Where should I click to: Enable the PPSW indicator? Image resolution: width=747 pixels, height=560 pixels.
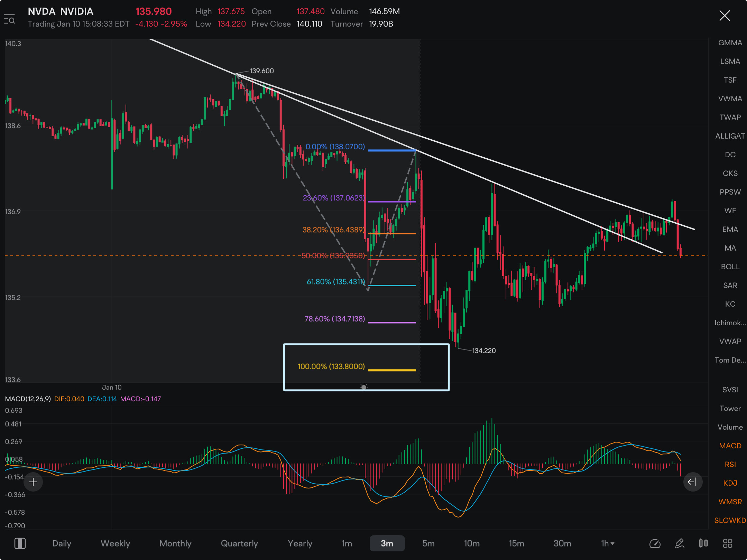pyautogui.click(x=730, y=192)
